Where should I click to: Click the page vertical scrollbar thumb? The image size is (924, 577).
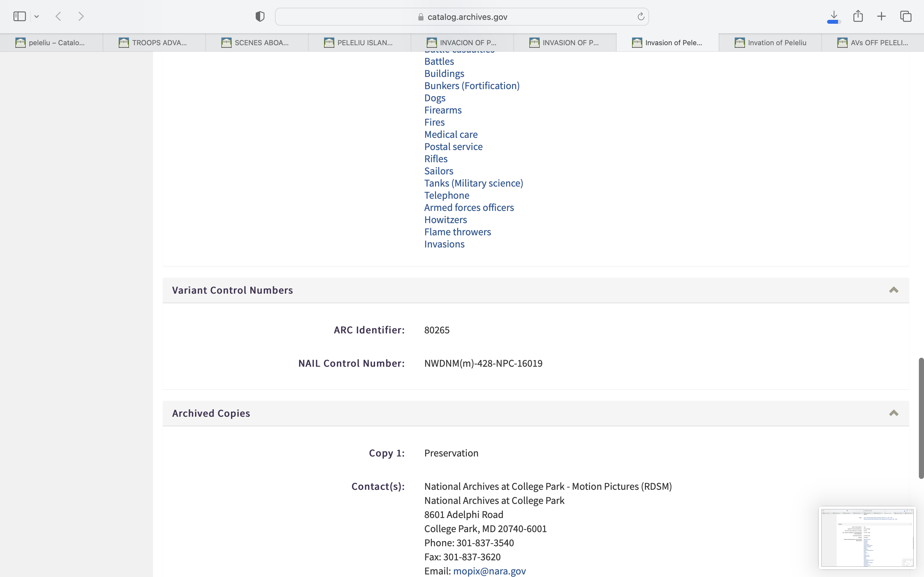coord(921,418)
